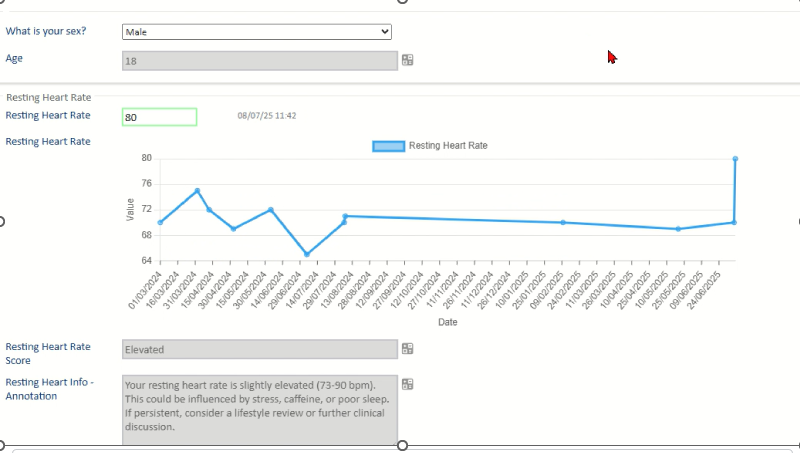Click the 'Date' x-axis title under the chart

click(x=447, y=322)
